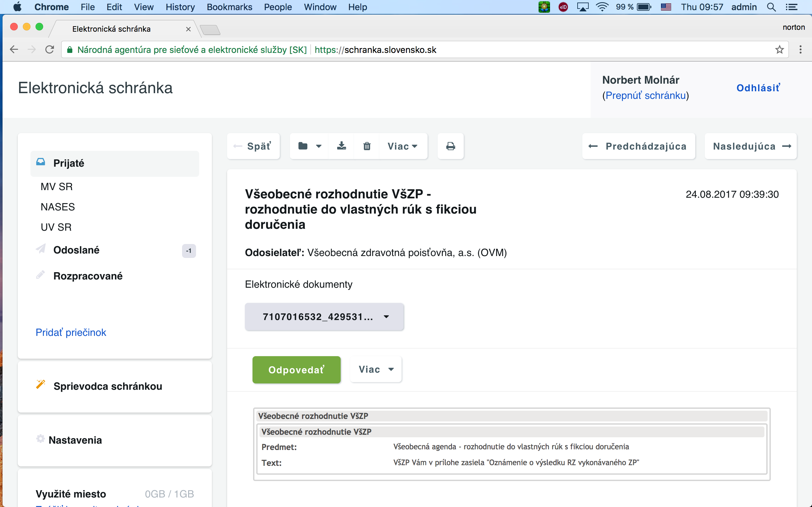The width and height of the screenshot is (812, 507).
Task: Click the trash delete icon
Action: 367,146
